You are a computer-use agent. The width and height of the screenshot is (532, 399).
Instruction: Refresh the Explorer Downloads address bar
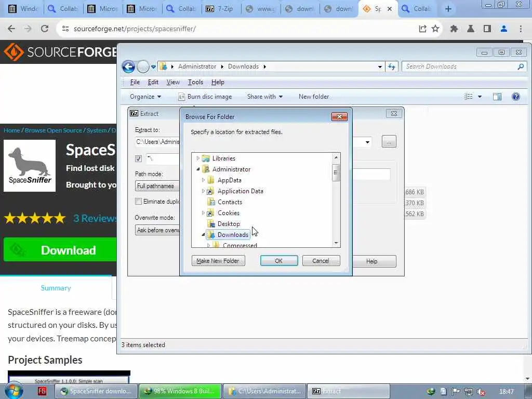click(x=392, y=66)
